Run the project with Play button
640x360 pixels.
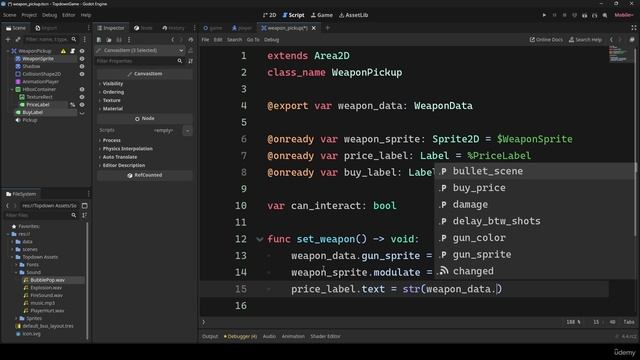click(x=544, y=15)
